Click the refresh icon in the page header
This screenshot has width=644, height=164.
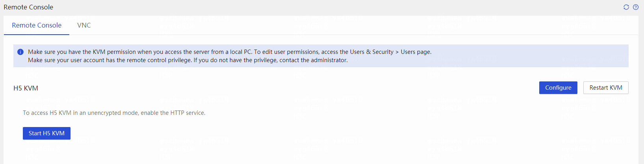pos(626,7)
